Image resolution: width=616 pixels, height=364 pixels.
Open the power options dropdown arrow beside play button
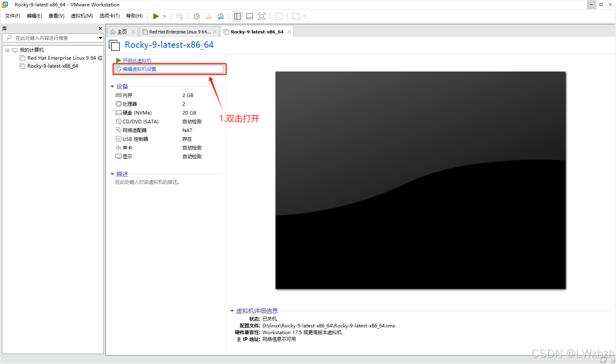coord(164,16)
